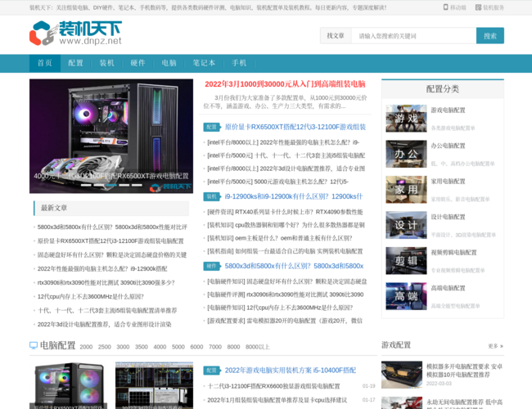Viewport: 532px width, 409px height.
Task: Open latest article 2022年3d设计电脑配置推荐
Action: (x=104, y=325)
